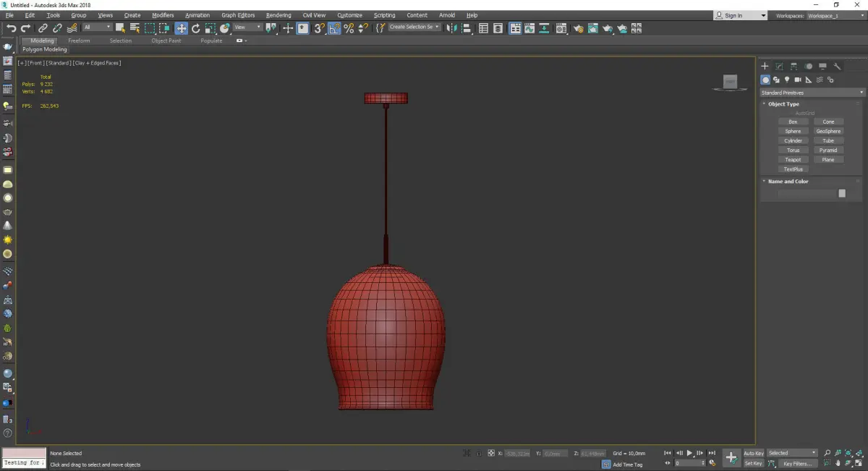This screenshot has height=471, width=868.
Task: Select the Utilities panel wrench icon
Action: [x=838, y=67]
